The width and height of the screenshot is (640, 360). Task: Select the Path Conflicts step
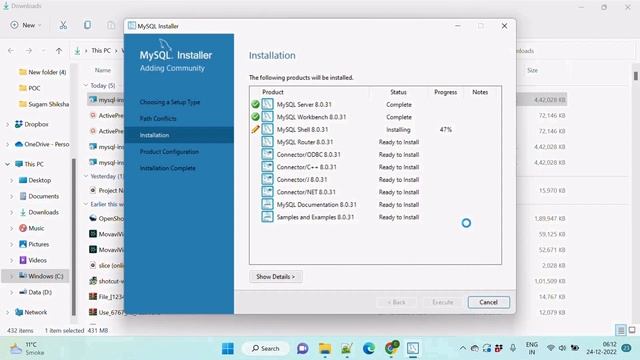[158, 118]
